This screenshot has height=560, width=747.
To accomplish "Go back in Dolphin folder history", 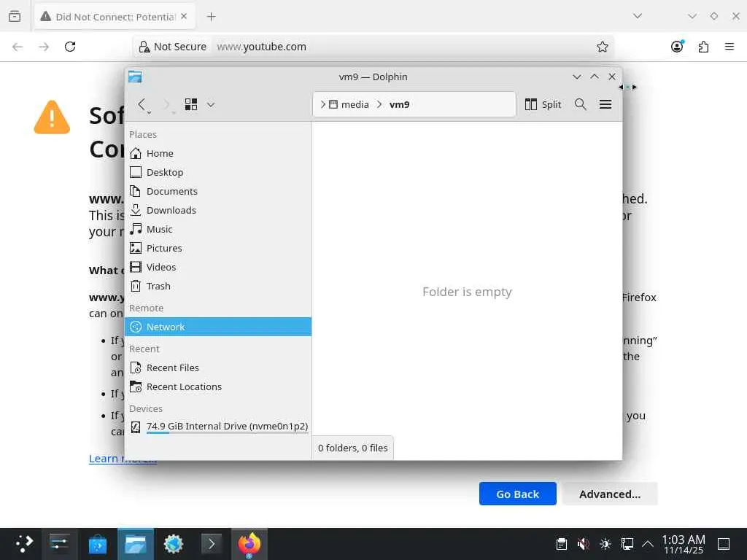I will point(142,104).
